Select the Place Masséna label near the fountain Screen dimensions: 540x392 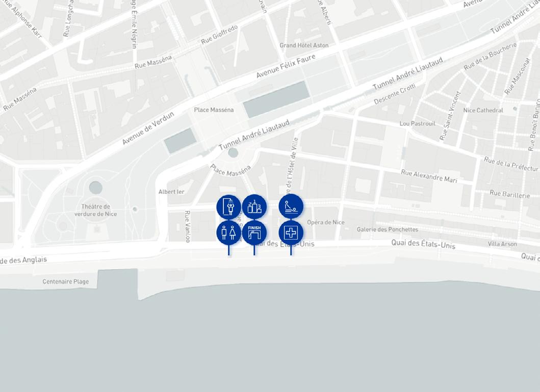pos(230,170)
